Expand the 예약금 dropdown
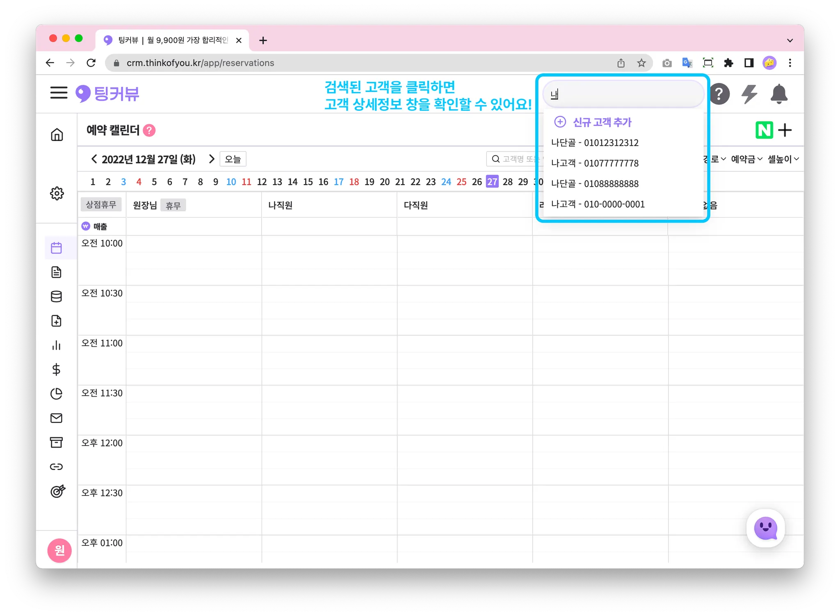The height and width of the screenshot is (616, 840). (x=746, y=159)
